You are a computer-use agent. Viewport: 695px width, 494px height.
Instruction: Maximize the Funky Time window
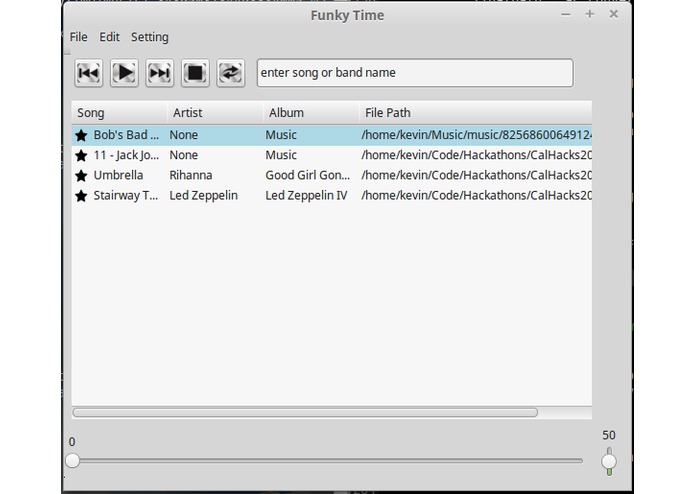click(590, 14)
